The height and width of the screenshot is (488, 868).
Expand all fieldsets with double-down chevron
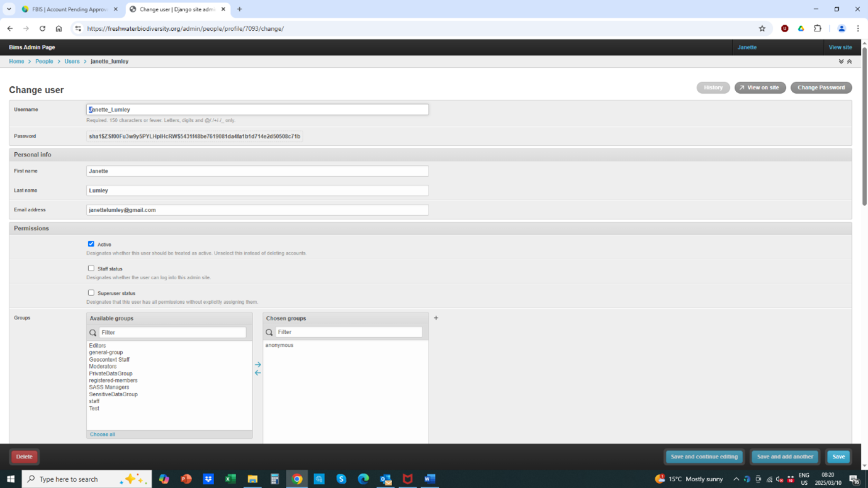[841, 62]
